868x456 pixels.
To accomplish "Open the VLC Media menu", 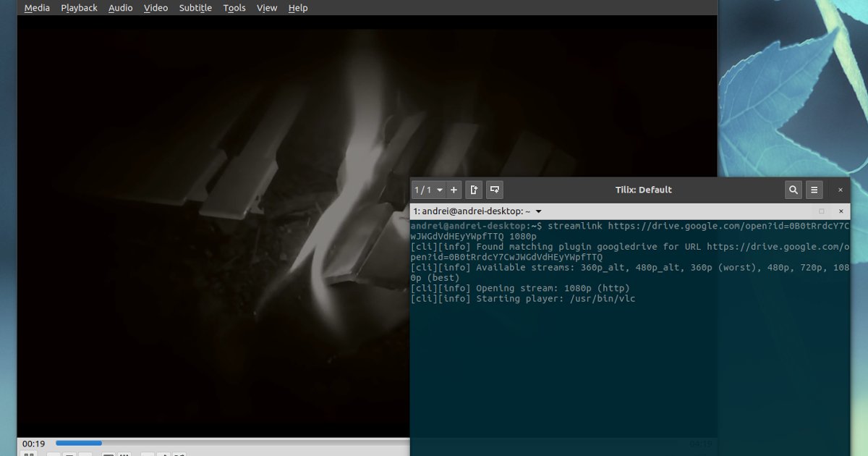I will click(x=37, y=8).
